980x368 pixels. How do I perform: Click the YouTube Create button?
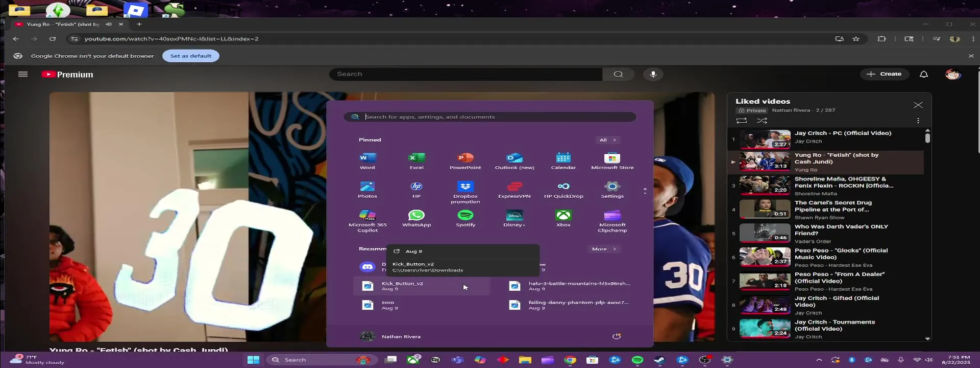point(885,74)
